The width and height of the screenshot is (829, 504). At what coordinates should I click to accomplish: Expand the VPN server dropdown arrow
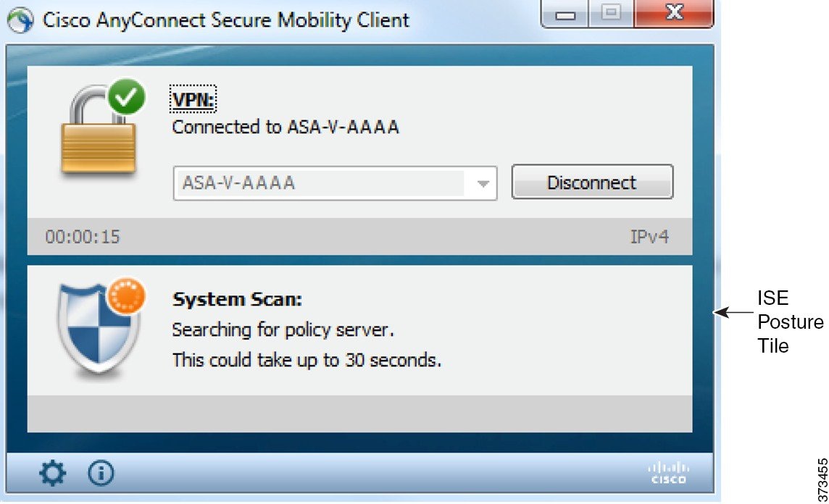coord(483,183)
